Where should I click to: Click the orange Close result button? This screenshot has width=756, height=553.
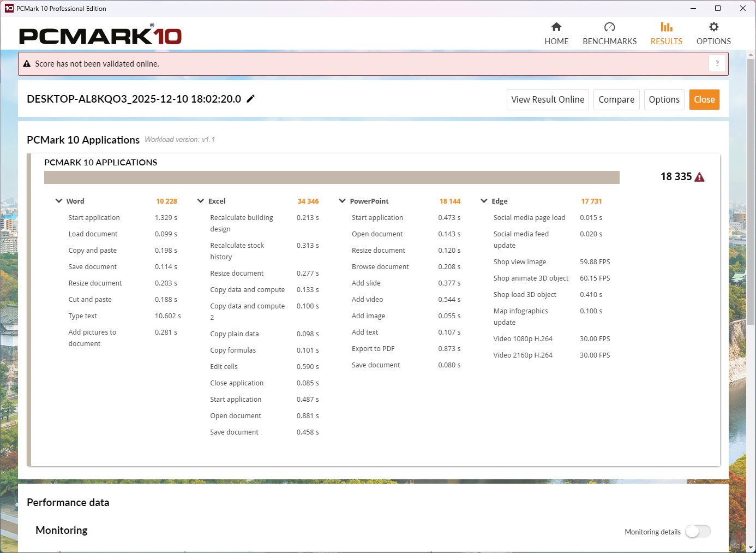coord(704,99)
